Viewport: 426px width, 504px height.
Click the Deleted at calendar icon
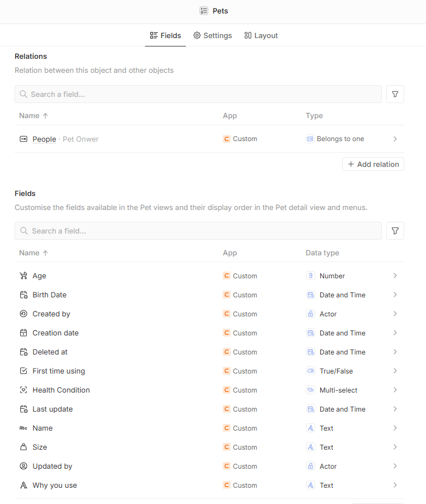(x=24, y=352)
